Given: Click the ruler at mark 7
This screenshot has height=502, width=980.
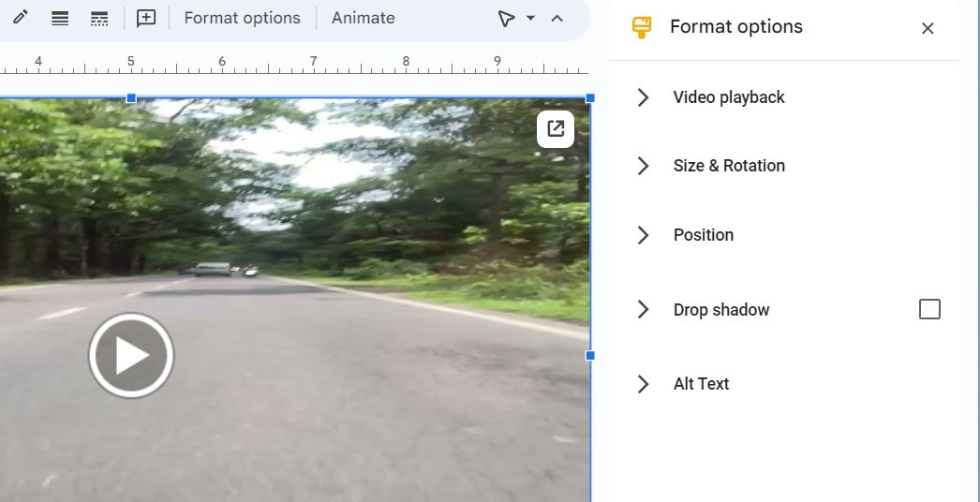Looking at the screenshot, I should (x=313, y=61).
